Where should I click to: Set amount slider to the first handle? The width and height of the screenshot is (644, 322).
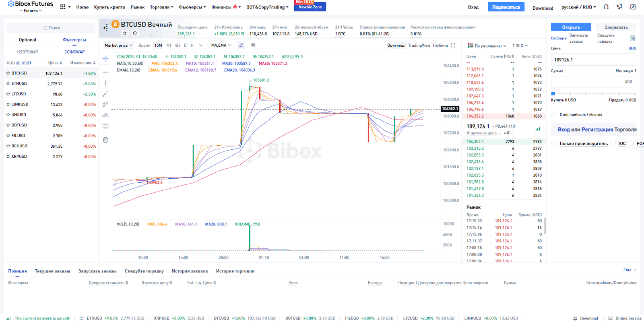coord(553,94)
